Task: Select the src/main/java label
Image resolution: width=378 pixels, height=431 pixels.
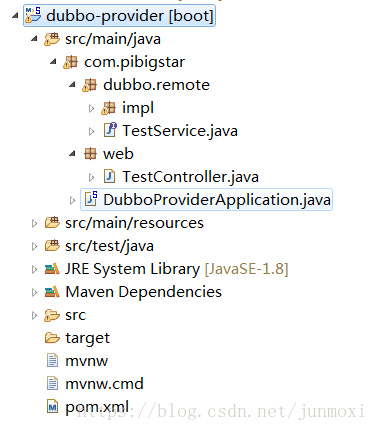Action: pos(113,39)
